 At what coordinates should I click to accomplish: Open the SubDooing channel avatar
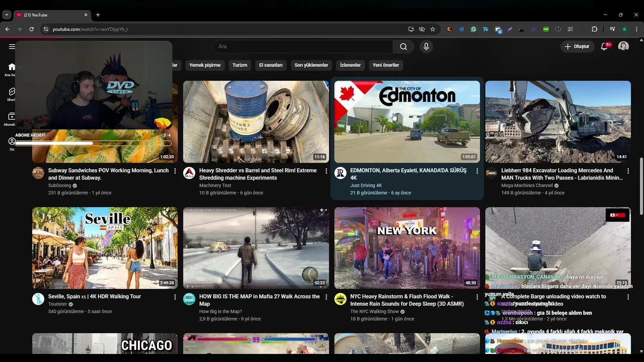point(38,173)
